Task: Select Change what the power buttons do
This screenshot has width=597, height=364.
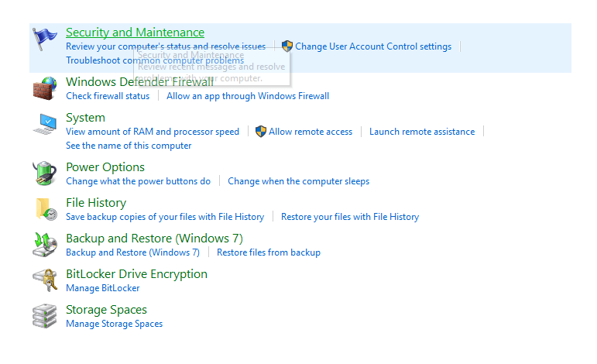Action: point(138,181)
